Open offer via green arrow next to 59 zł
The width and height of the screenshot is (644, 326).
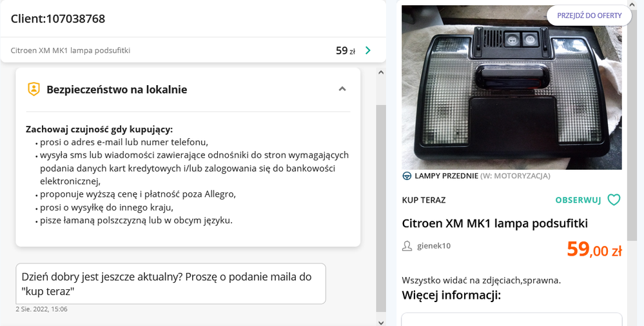(x=368, y=50)
